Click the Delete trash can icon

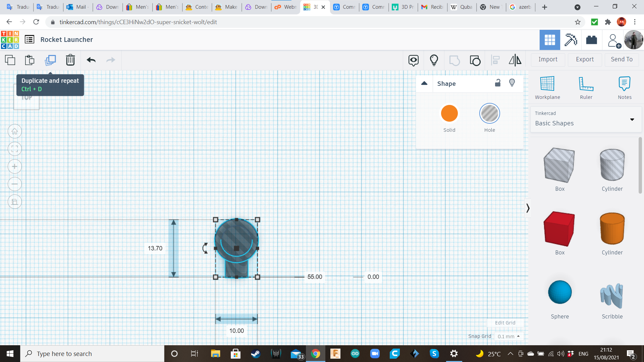click(x=70, y=60)
